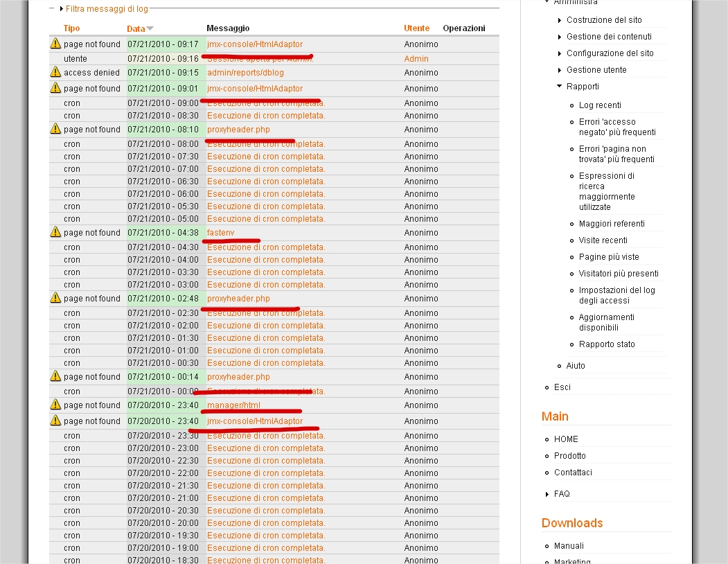Open Impostazioni del log degli accessi
The height and width of the screenshot is (564, 728).
pos(617,295)
